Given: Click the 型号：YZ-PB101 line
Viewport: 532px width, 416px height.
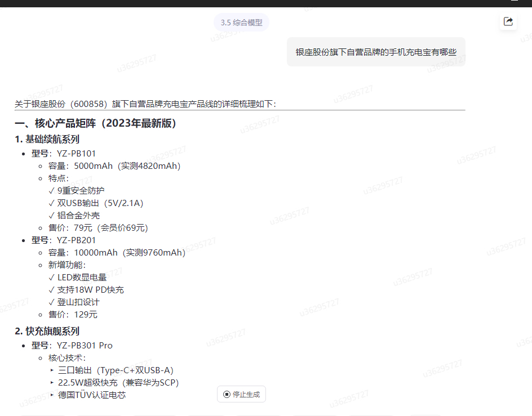Looking at the screenshot, I should tap(64, 154).
